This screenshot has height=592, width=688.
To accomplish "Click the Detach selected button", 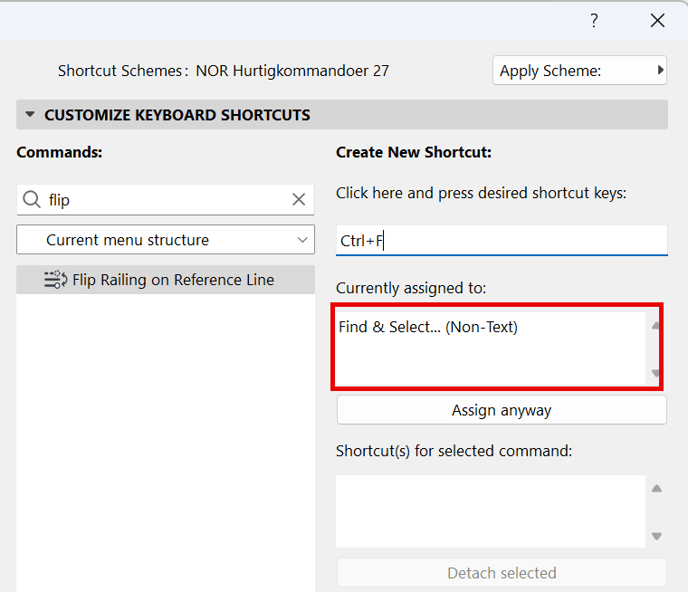I will point(502,573).
